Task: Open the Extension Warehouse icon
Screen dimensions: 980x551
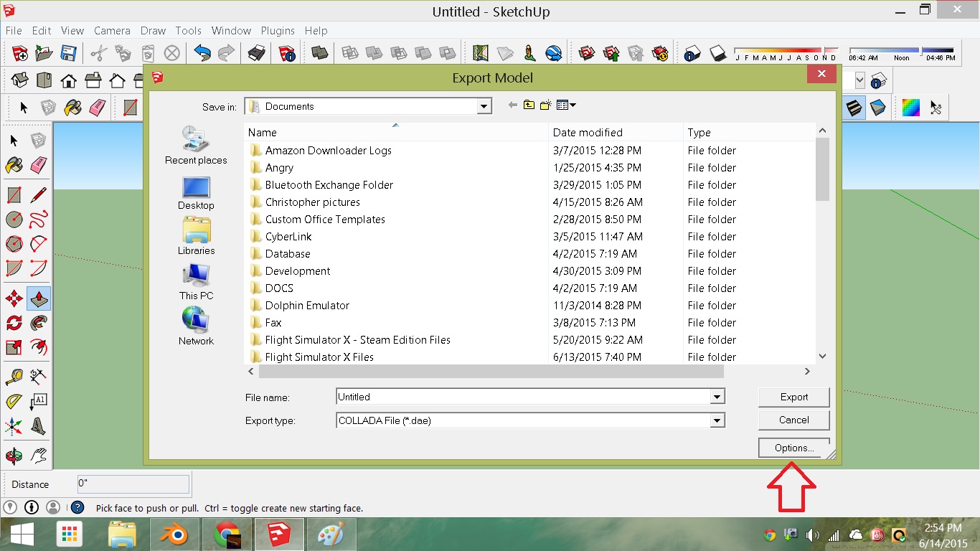Action: [660, 53]
